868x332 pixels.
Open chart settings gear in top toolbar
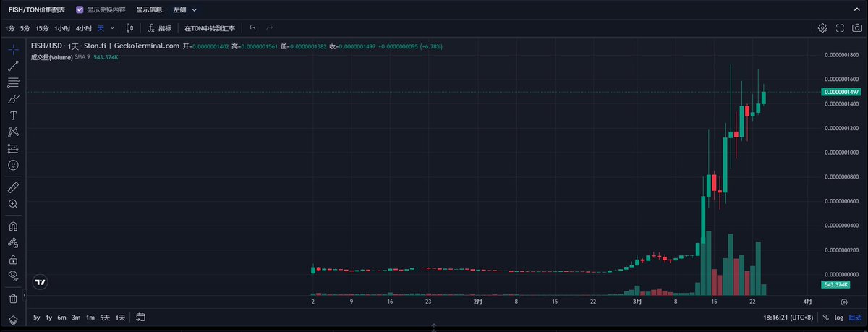[x=822, y=28]
